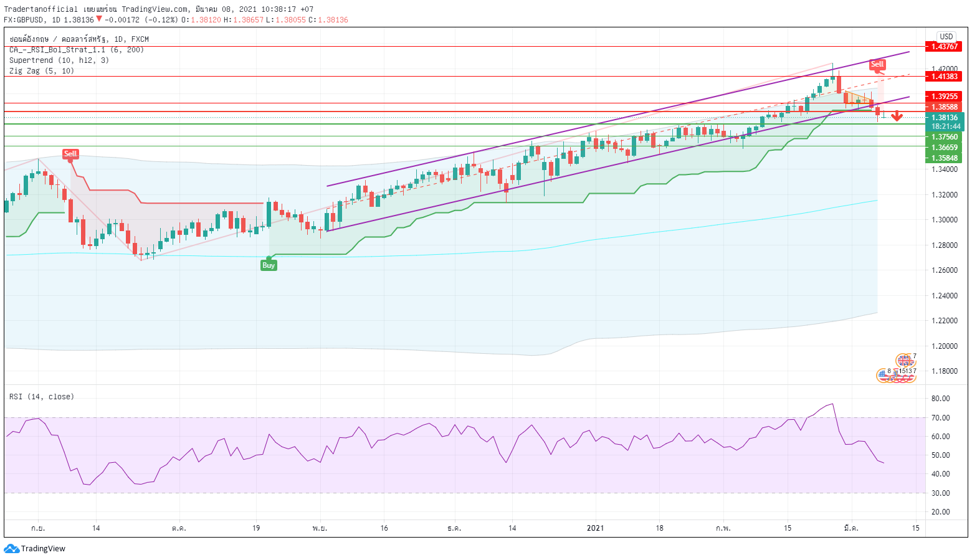972x560 pixels.
Task: Click the 2021 label on time axis
Action: tap(595, 528)
